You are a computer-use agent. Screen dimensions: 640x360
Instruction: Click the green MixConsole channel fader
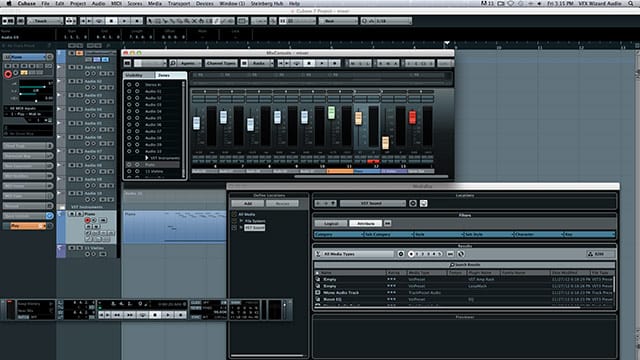point(331,113)
